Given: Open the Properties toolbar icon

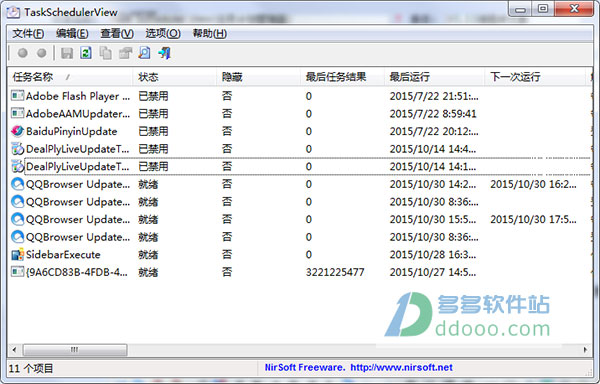Looking at the screenshot, I should 125,53.
